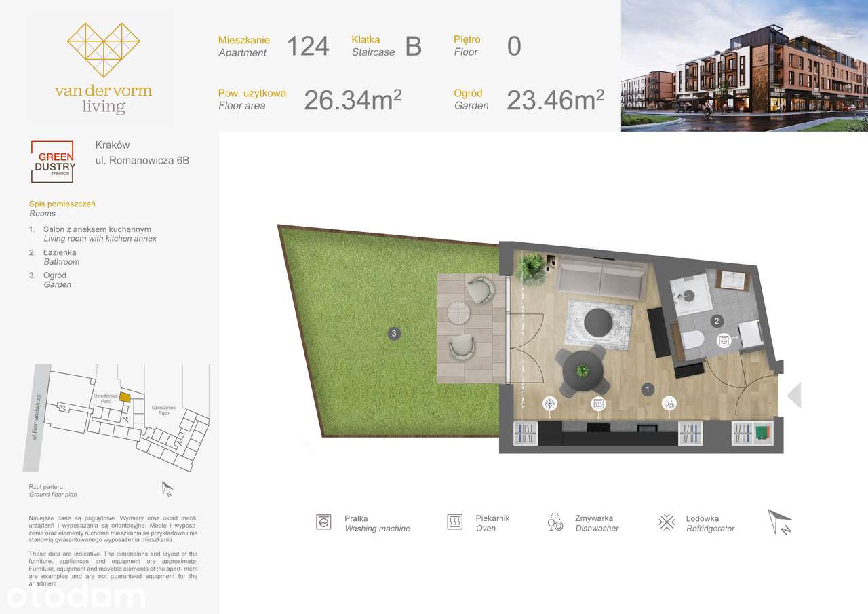Image resolution: width=868 pixels, height=614 pixels.
Task: Click the dishwasher legend icon
Action: coord(556,522)
